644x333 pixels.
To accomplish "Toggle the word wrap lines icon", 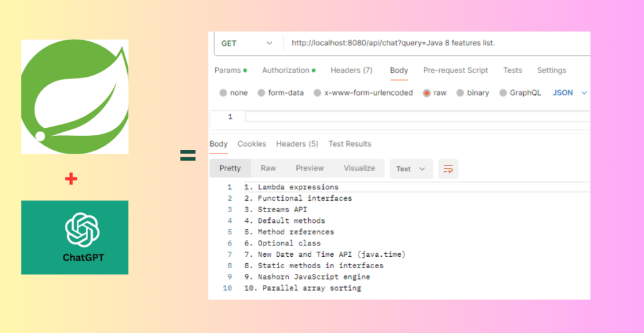I will pyautogui.click(x=448, y=169).
